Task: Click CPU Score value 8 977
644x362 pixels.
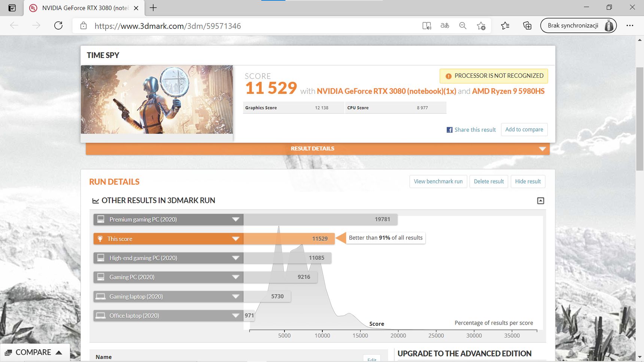Action: (x=422, y=108)
